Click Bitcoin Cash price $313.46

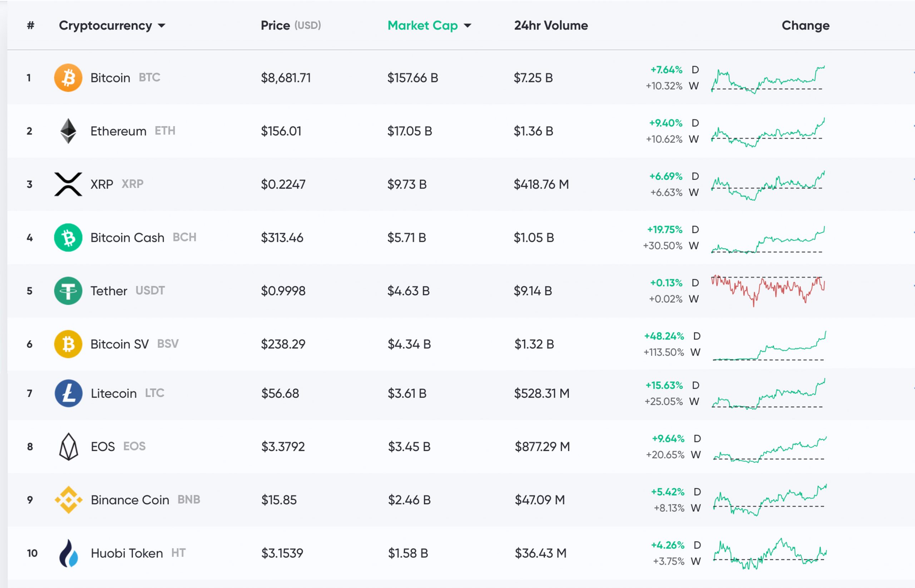tap(282, 238)
